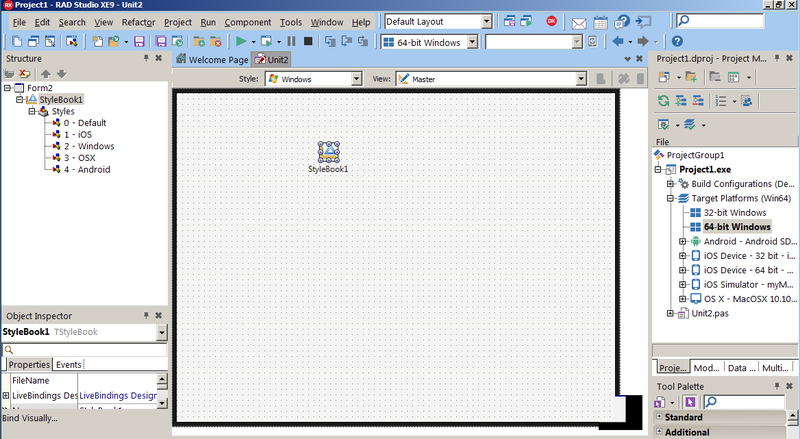
Task: Open the View Master combo box
Action: pos(581,79)
